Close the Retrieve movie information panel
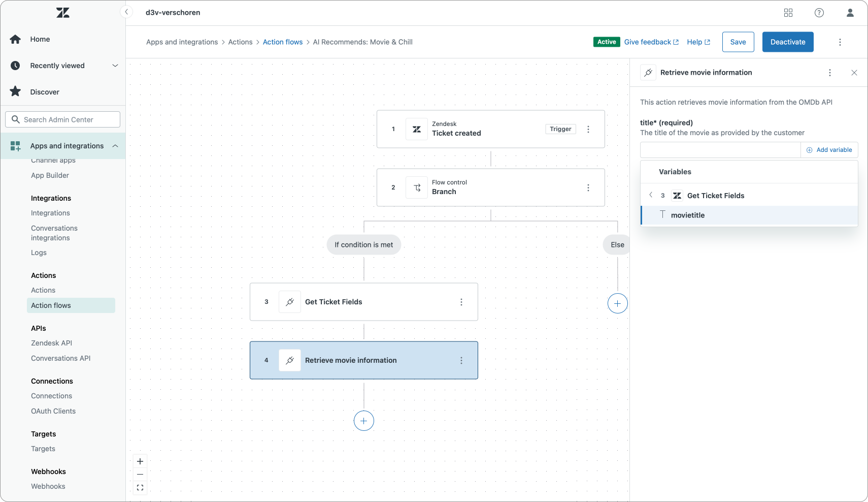 click(854, 73)
